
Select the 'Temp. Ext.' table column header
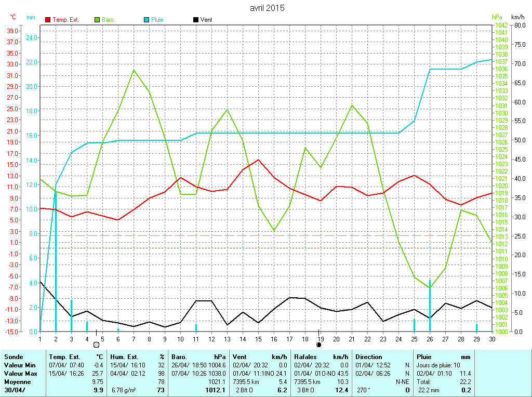click(64, 357)
